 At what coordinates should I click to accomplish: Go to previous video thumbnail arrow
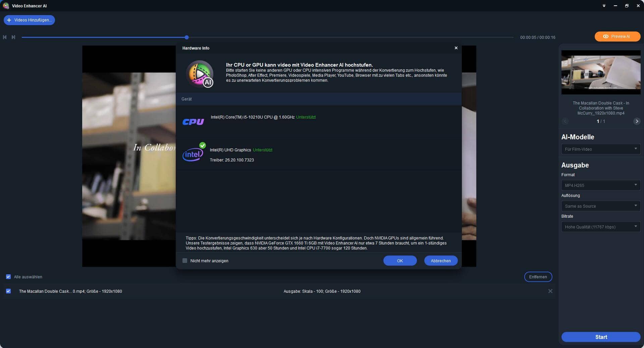565,121
